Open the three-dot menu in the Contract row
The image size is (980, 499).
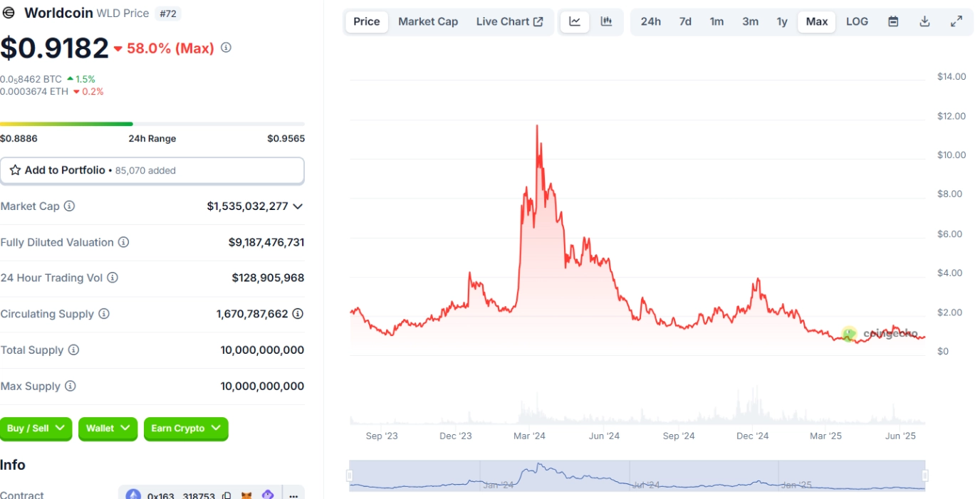click(x=293, y=495)
